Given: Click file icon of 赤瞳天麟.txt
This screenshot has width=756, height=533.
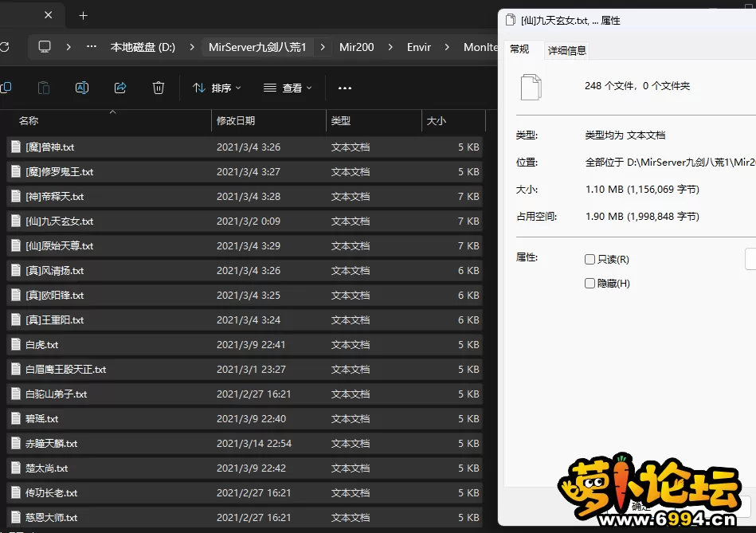Looking at the screenshot, I should click(16, 443).
